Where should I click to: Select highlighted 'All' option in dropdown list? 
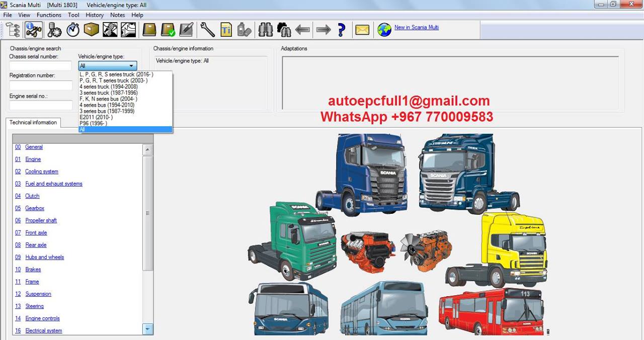pos(125,129)
